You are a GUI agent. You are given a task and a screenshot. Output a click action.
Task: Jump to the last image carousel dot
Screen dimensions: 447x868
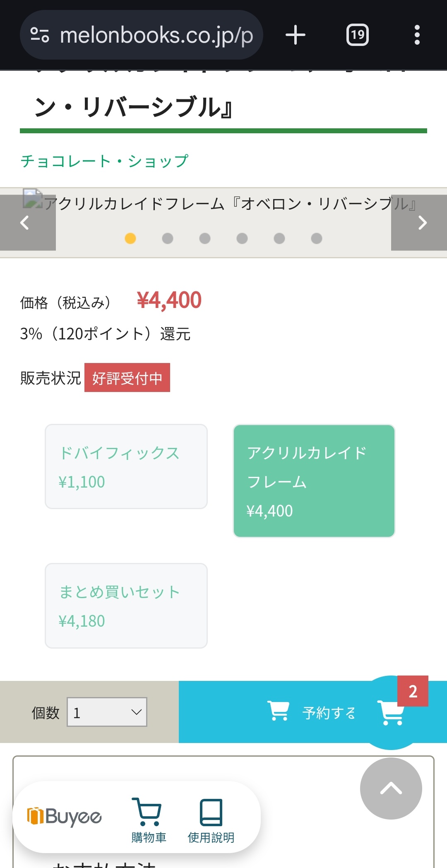click(317, 238)
